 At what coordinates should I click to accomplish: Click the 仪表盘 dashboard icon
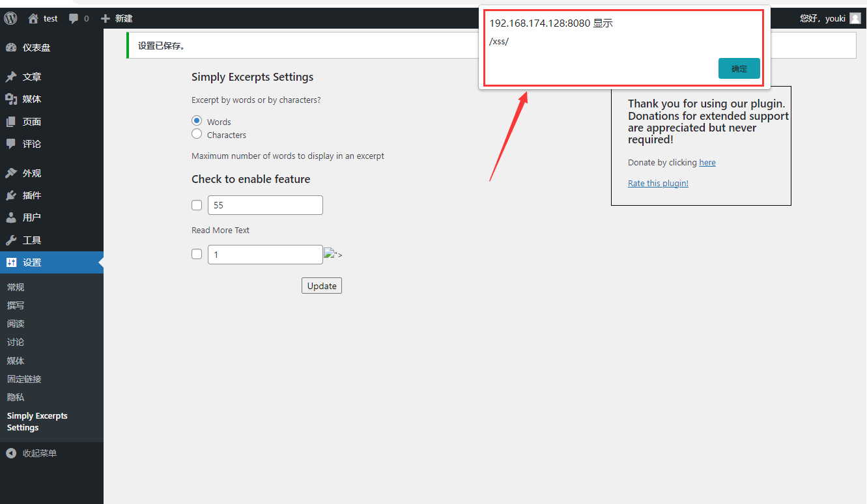[x=11, y=48]
